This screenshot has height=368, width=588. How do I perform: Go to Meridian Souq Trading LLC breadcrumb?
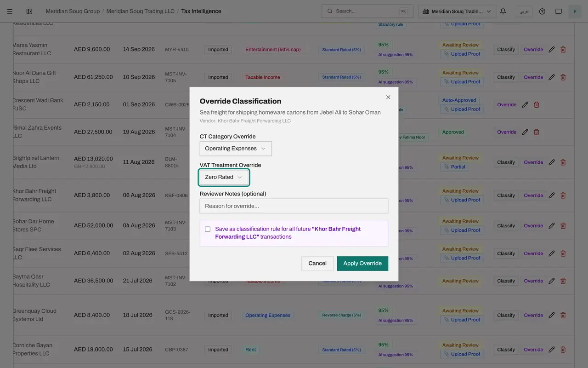141,11
